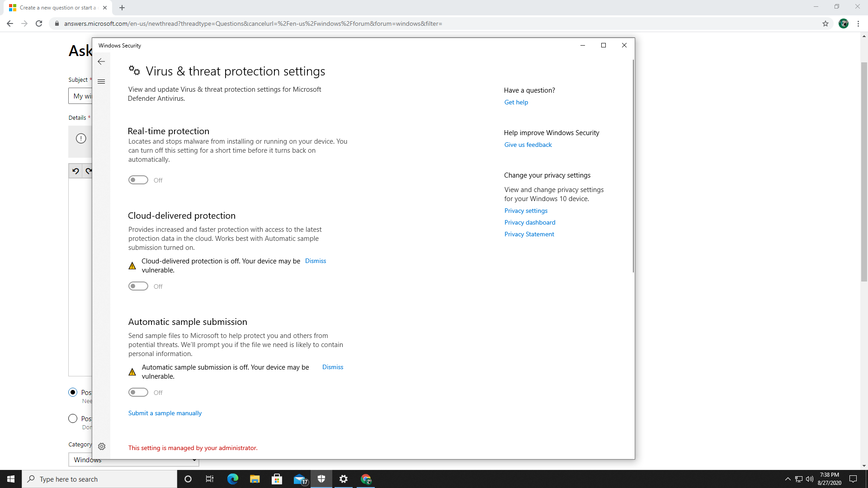868x488 pixels.
Task: Switch to Chrome on the taskbar
Action: 366,479
